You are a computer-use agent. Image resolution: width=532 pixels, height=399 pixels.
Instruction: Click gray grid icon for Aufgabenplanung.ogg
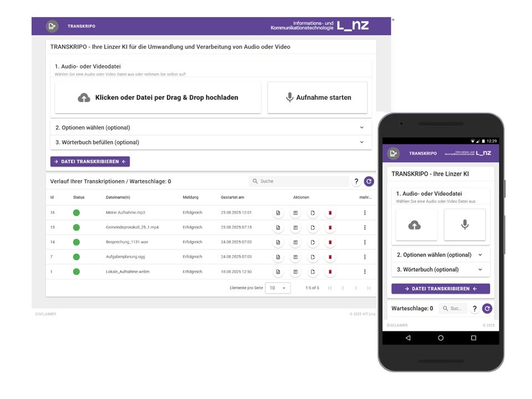pos(295,257)
